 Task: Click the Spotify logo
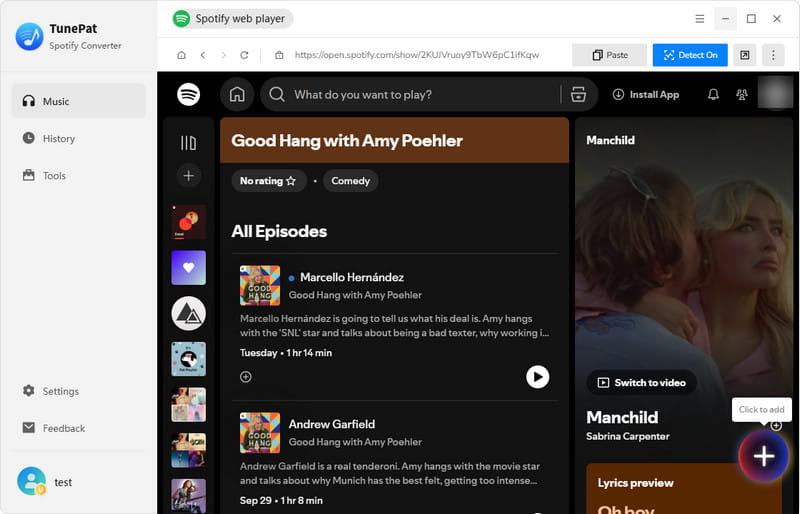pyautogui.click(x=189, y=94)
